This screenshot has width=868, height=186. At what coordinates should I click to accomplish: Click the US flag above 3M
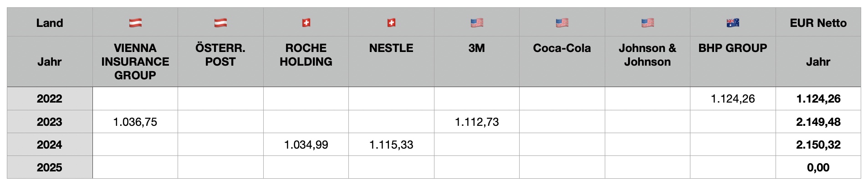[477, 23]
